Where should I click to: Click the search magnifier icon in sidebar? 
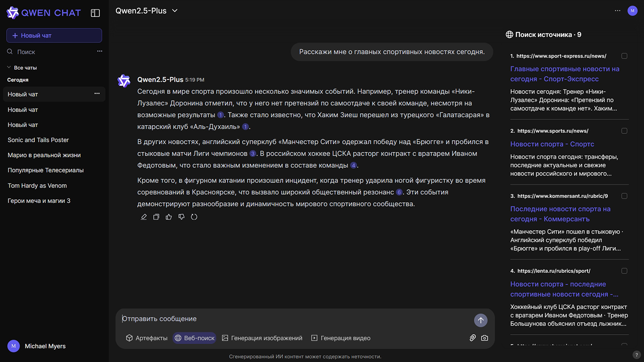point(10,51)
